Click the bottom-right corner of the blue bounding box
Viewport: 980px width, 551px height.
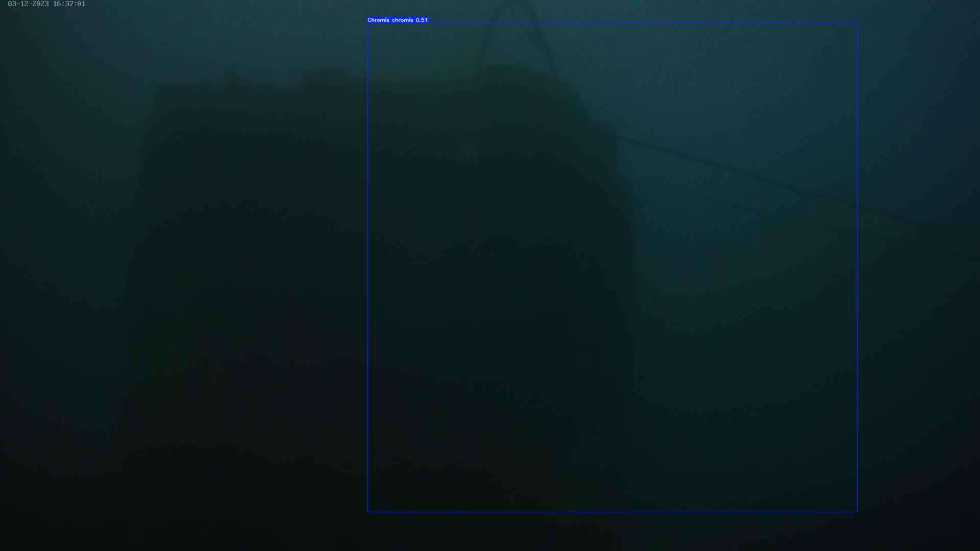(857, 511)
